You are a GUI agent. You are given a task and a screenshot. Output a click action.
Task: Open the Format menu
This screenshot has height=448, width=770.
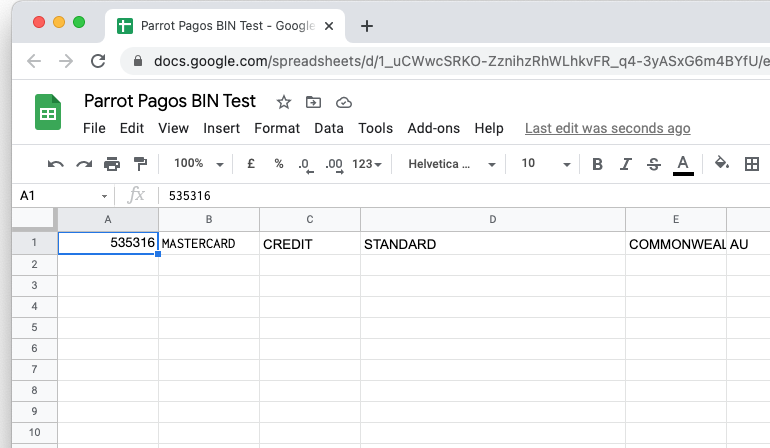(277, 128)
